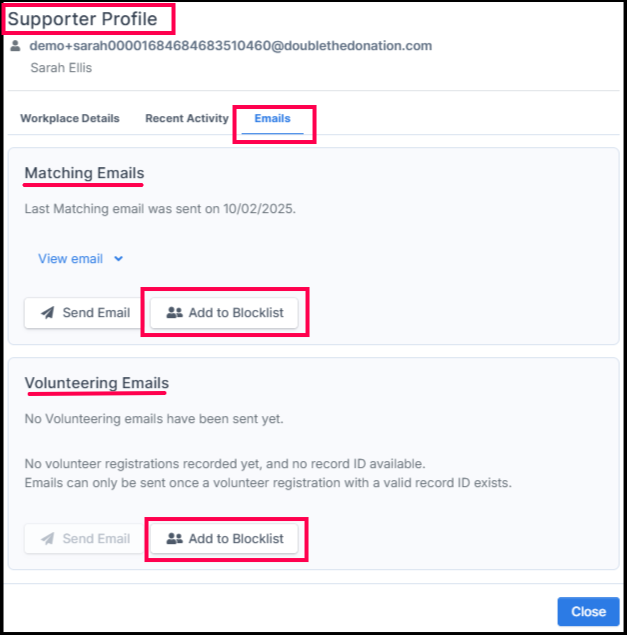Open the View email link
The image size is (627, 635).
pyautogui.click(x=70, y=259)
